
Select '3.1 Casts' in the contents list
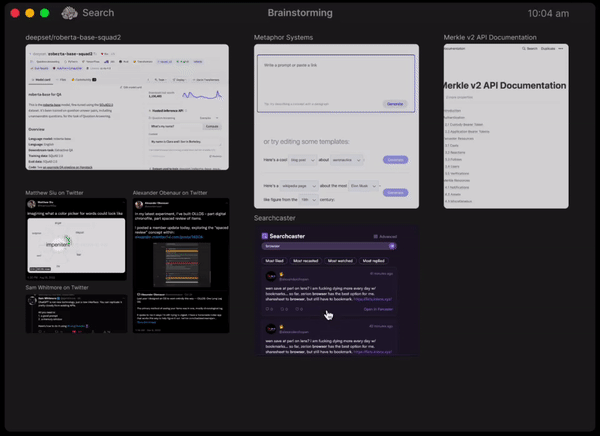[x=452, y=145]
